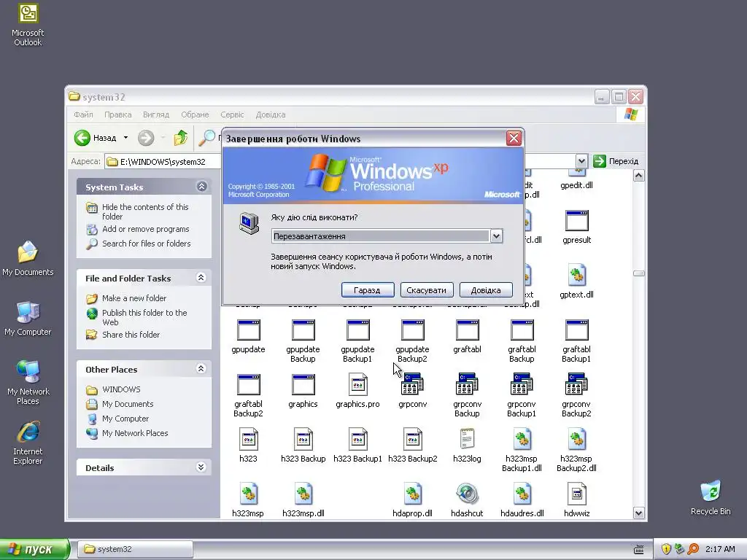Collapse the Other Places panel
747x560 pixels.
pos(201,368)
